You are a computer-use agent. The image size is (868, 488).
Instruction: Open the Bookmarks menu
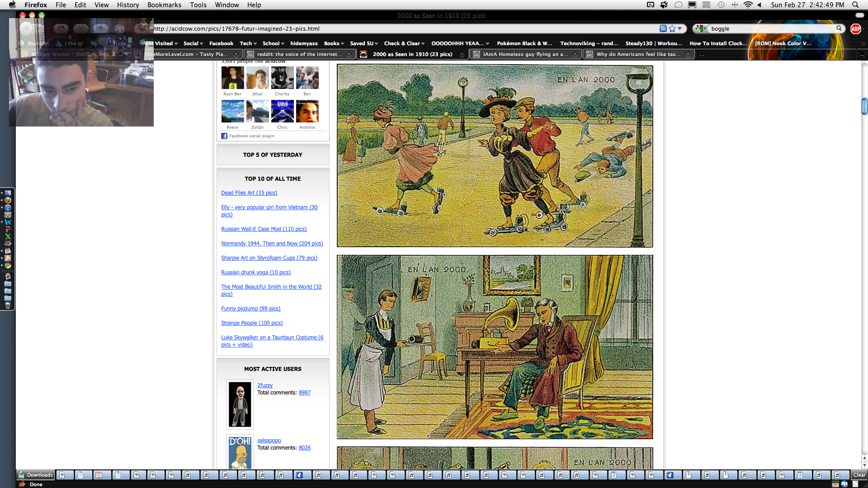click(x=164, y=5)
